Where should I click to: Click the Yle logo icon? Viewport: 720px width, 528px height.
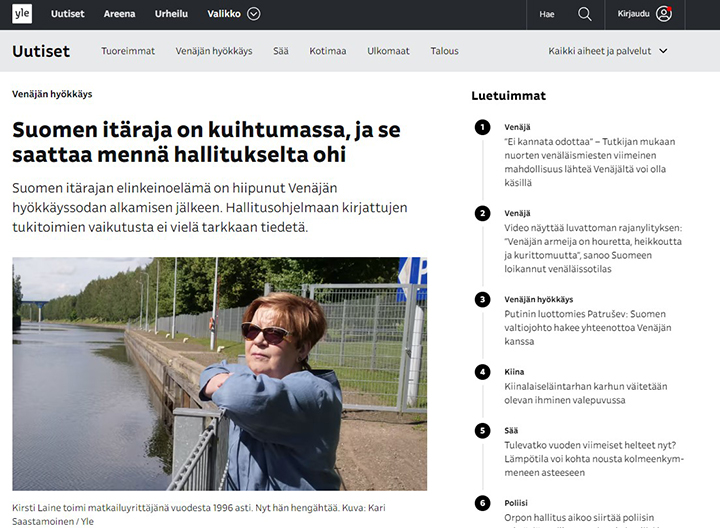[x=22, y=14]
